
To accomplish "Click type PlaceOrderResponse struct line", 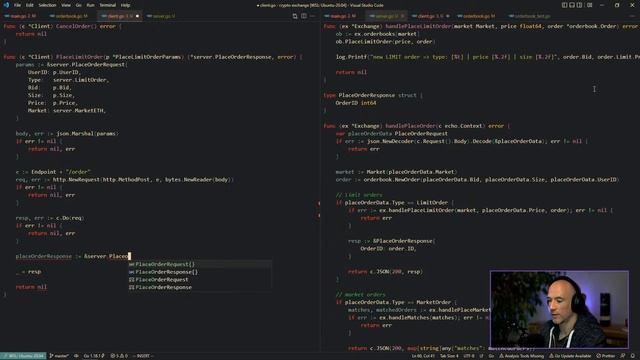I will (x=373, y=95).
